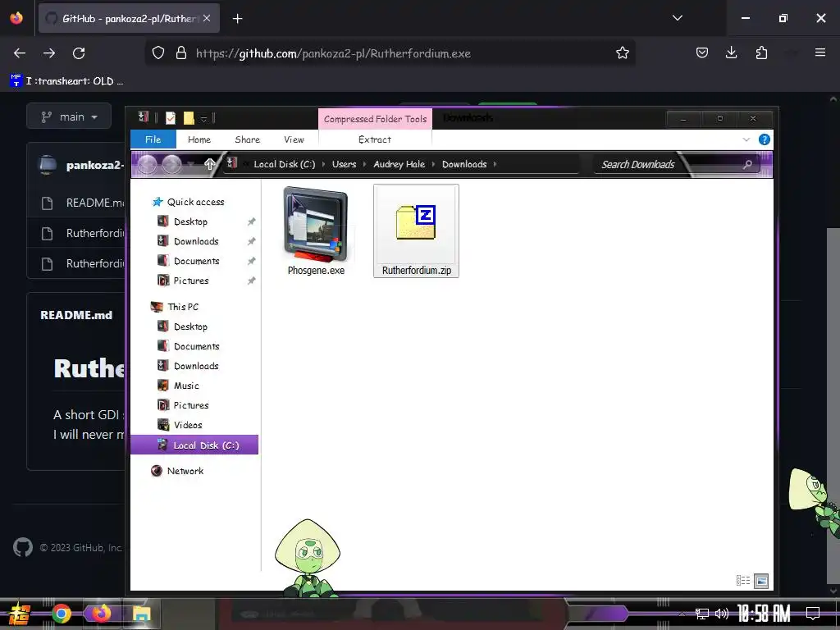
Task: View site security padlock information
Action: pos(181,53)
